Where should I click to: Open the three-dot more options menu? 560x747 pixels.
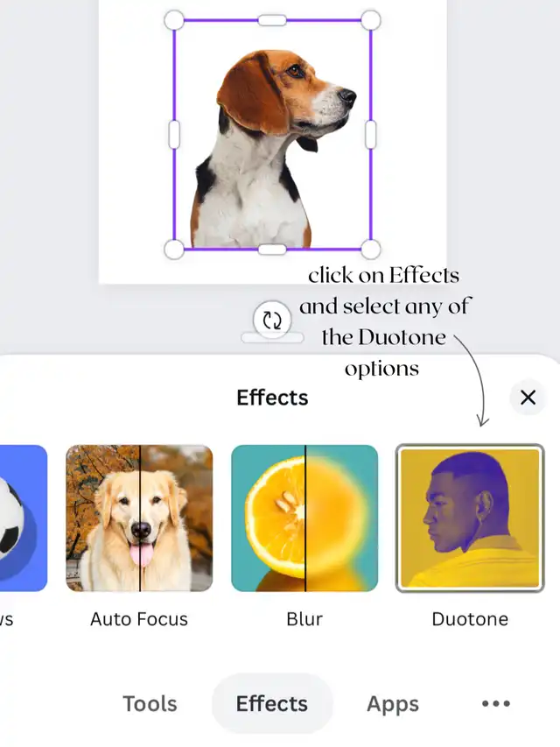[x=496, y=703]
